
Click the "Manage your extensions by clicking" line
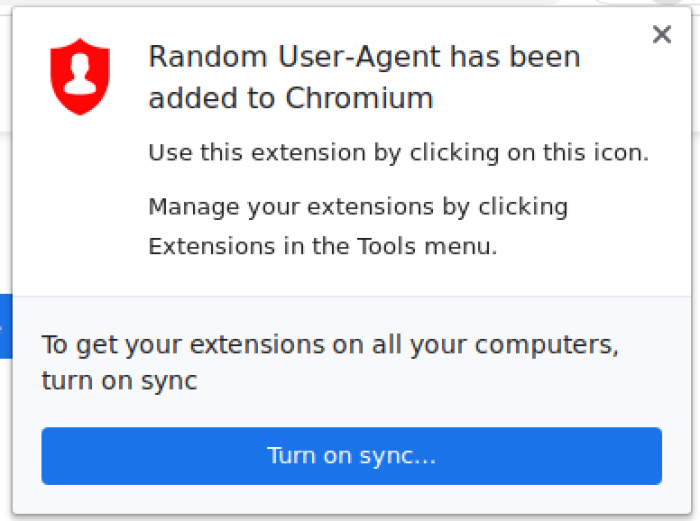(358, 207)
